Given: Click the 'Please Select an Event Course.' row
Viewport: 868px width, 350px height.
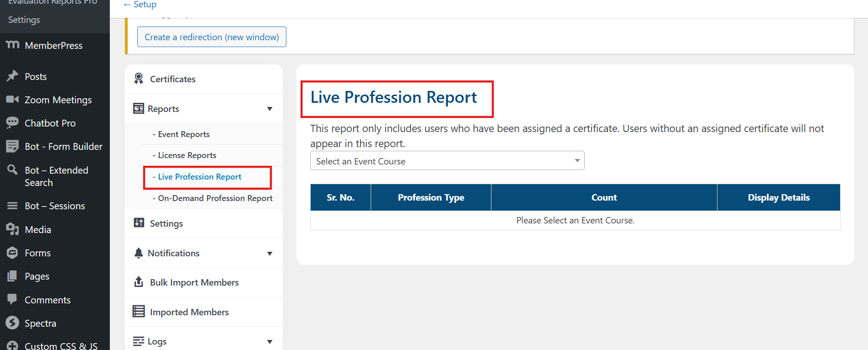Looking at the screenshot, I should tap(575, 220).
